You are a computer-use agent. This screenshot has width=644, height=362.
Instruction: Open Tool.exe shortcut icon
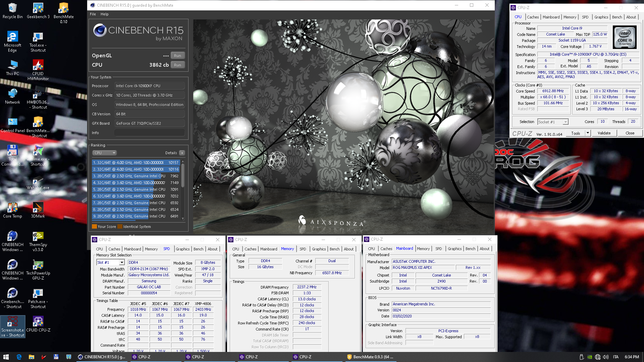coord(38,42)
